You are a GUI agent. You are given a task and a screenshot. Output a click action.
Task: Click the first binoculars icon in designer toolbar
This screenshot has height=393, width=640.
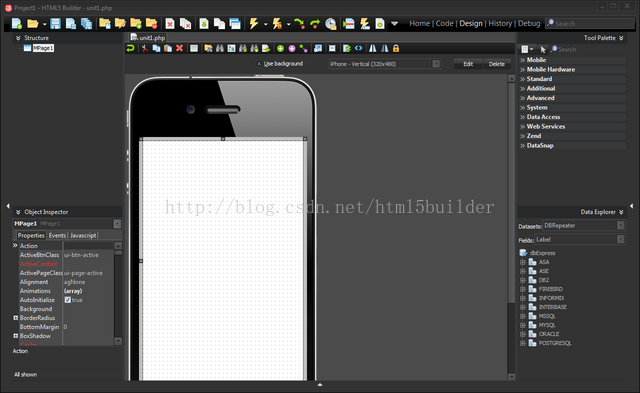[x=220, y=49]
